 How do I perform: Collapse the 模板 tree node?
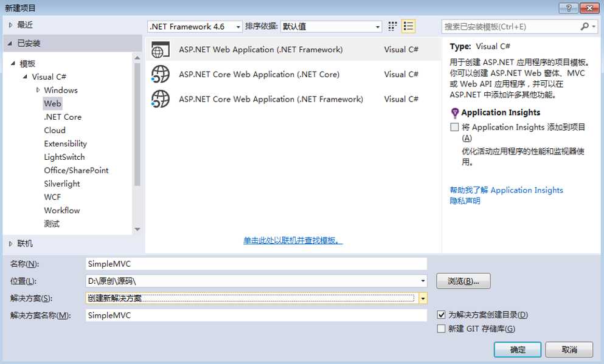[x=13, y=63]
